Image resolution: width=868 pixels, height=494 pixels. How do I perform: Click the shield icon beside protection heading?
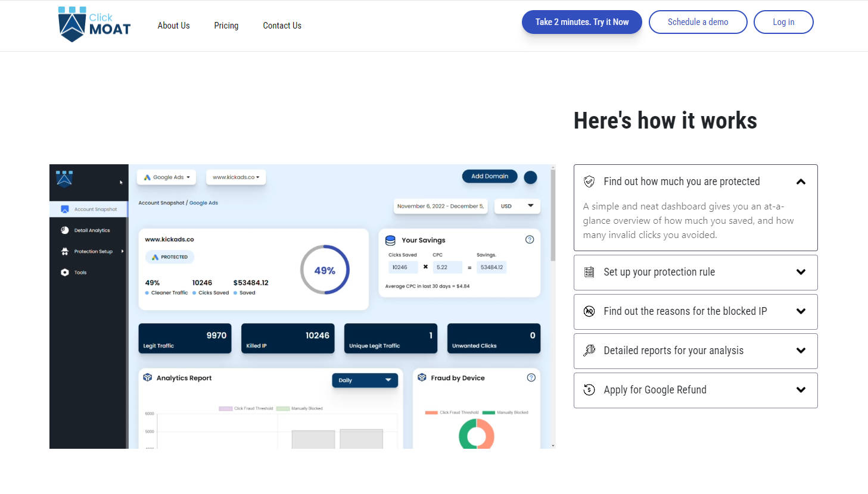point(589,182)
